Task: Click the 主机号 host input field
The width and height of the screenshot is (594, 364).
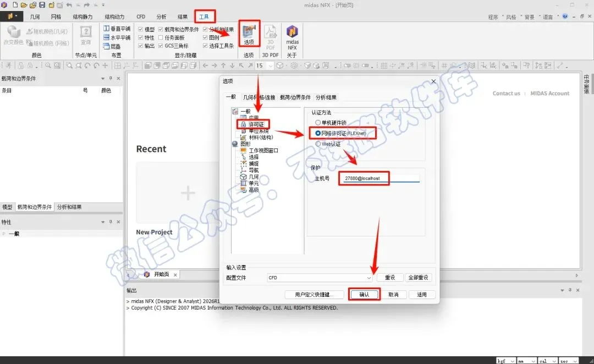Action: click(x=381, y=178)
